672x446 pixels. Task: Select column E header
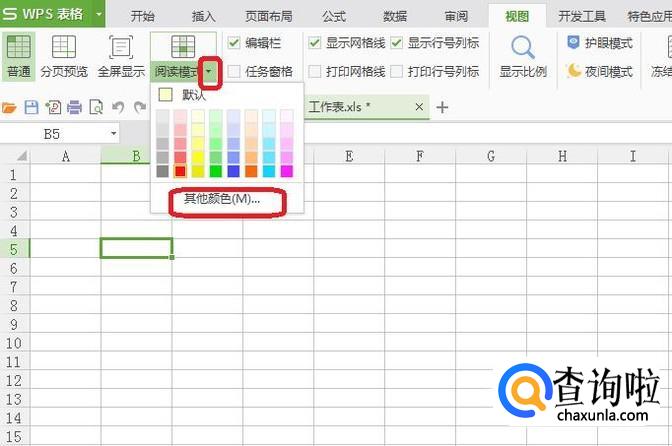(x=349, y=156)
